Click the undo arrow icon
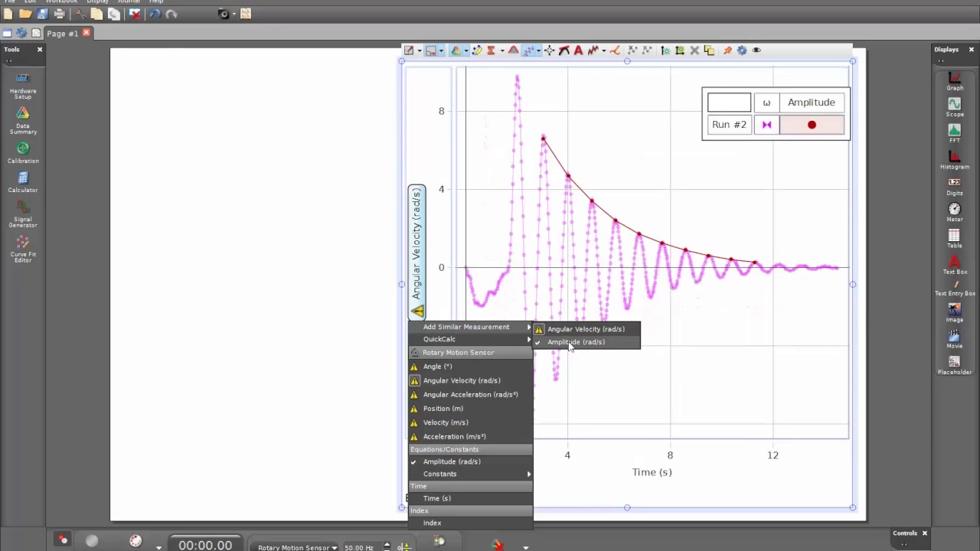This screenshot has width=980, height=551. 154,14
